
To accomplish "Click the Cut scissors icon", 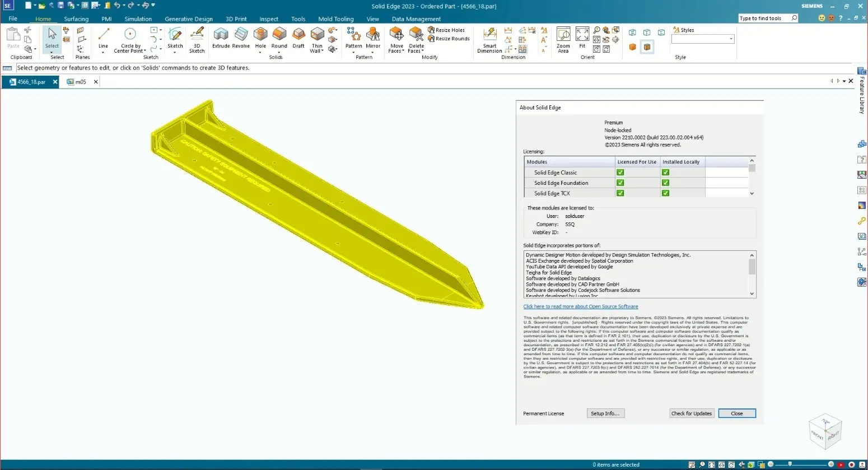I will click(27, 30).
